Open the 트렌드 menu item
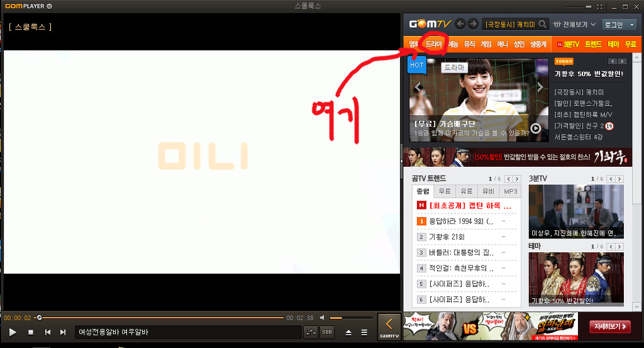Screen dimensions: 644x348 pyautogui.click(x=593, y=45)
